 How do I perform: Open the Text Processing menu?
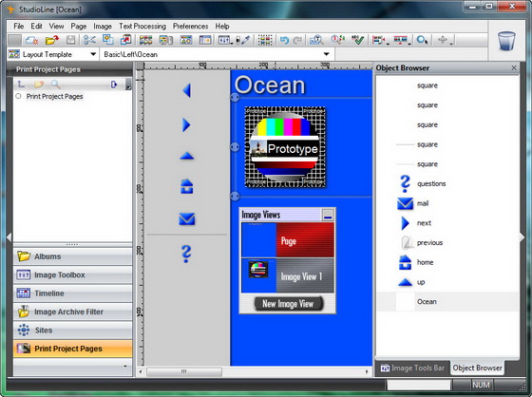(x=142, y=27)
